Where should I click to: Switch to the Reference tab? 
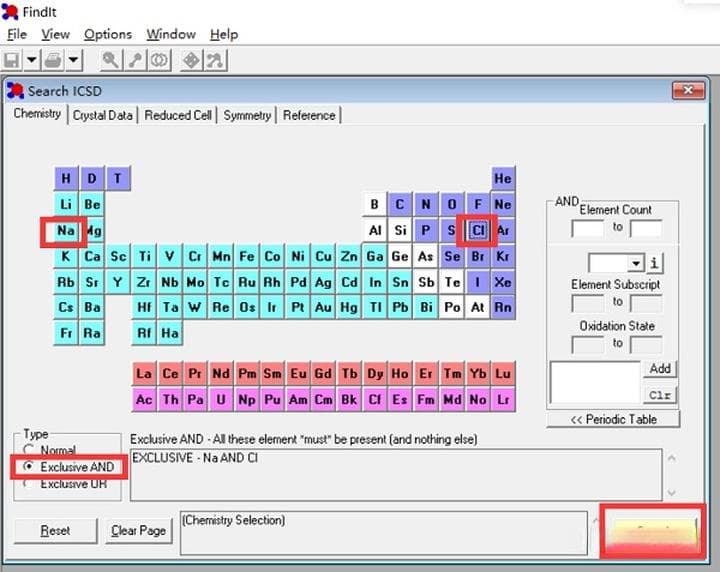pos(309,115)
